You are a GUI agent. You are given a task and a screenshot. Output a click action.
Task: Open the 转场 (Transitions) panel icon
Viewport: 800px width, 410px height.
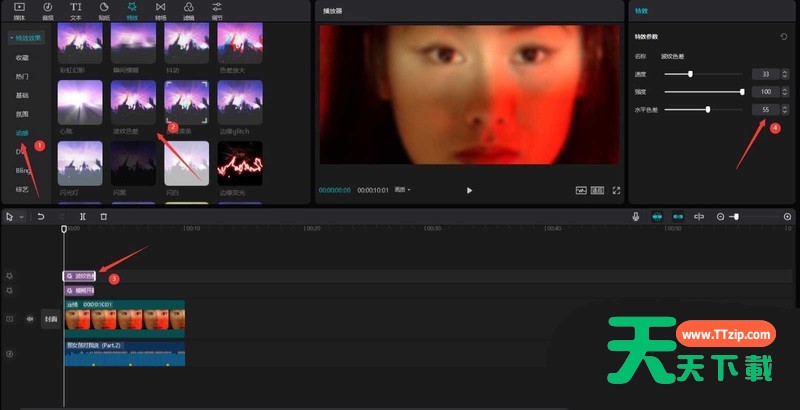(x=161, y=9)
